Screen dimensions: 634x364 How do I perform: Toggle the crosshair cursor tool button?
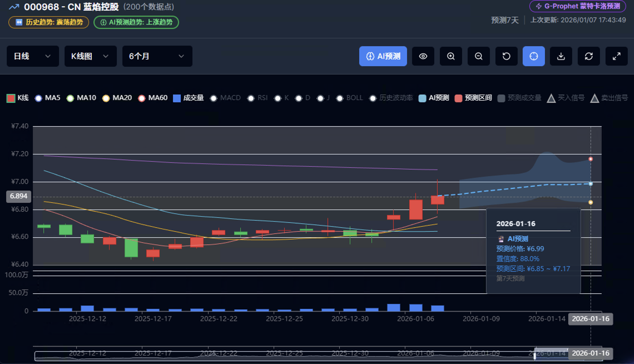pyautogui.click(x=534, y=56)
